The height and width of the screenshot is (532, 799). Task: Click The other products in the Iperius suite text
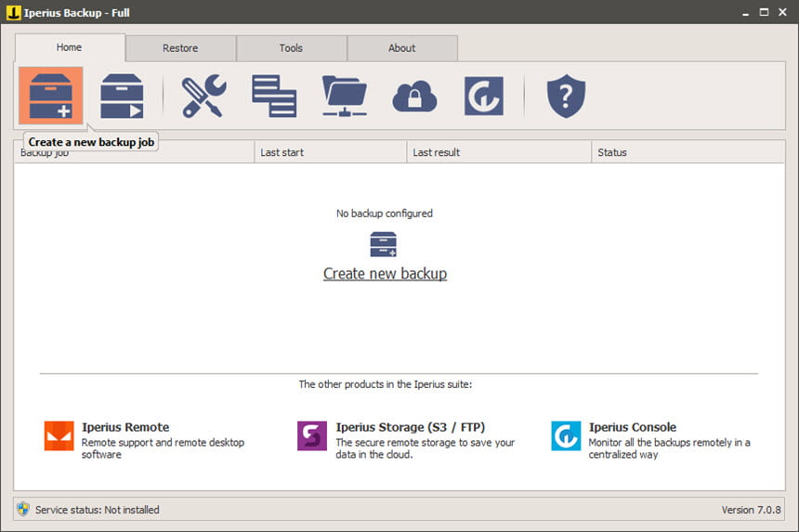click(x=386, y=384)
